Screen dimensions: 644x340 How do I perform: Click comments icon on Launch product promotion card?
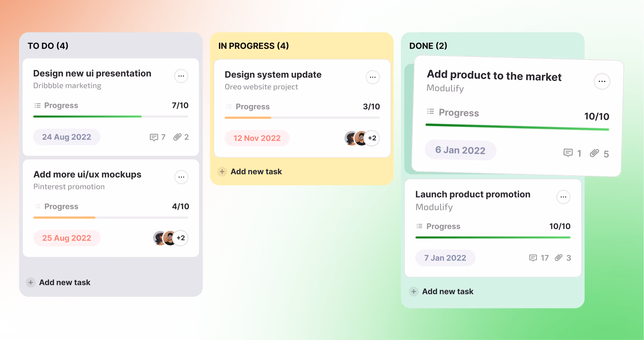(x=533, y=258)
